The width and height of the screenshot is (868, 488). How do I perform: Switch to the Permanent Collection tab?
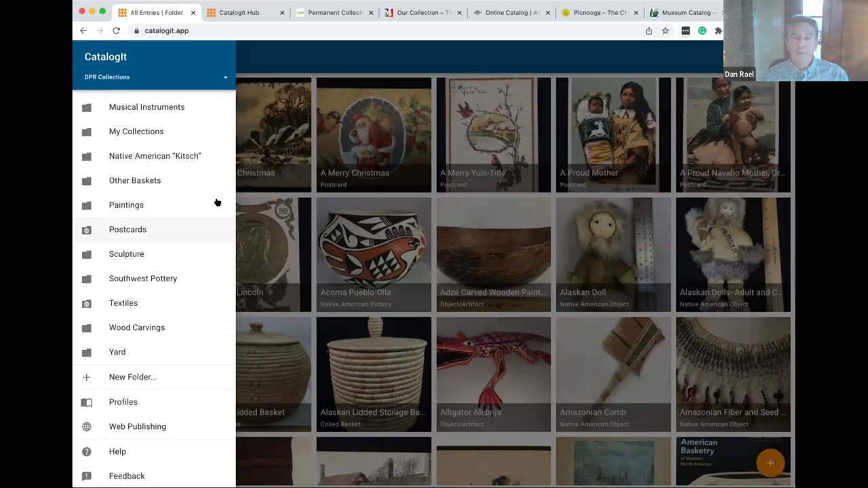pyautogui.click(x=335, y=12)
